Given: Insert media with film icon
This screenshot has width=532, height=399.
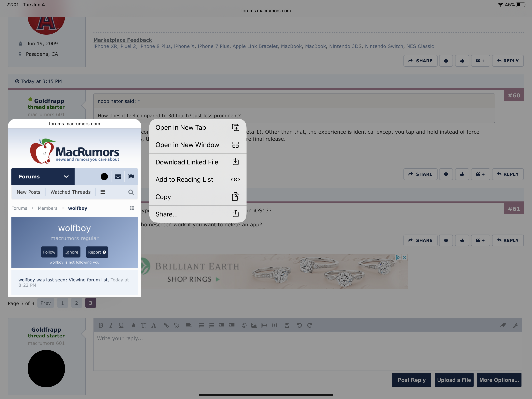Looking at the screenshot, I should [264, 325].
